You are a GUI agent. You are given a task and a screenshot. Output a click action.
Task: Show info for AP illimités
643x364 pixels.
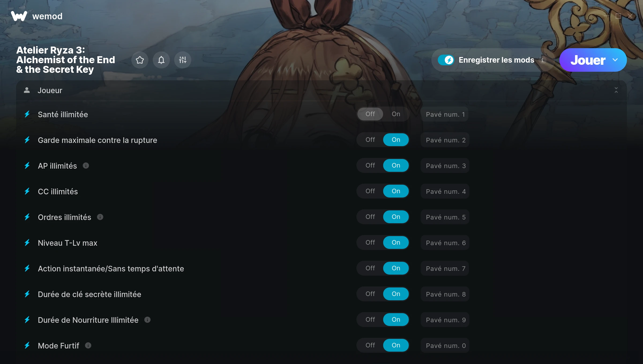[x=86, y=166]
